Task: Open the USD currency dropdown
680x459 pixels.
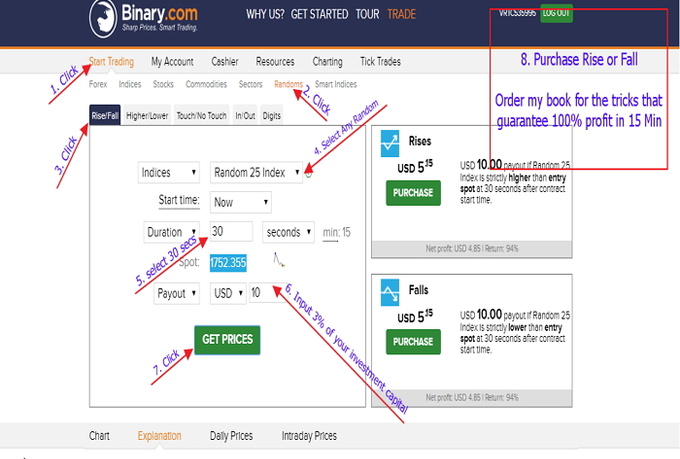Action: pyautogui.click(x=228, y=293)
